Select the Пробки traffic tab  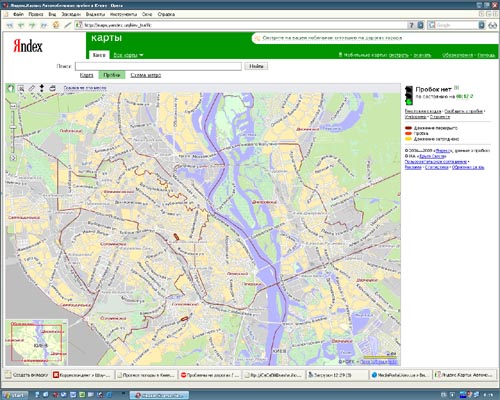pyautogui.click(x=112, y=75)
